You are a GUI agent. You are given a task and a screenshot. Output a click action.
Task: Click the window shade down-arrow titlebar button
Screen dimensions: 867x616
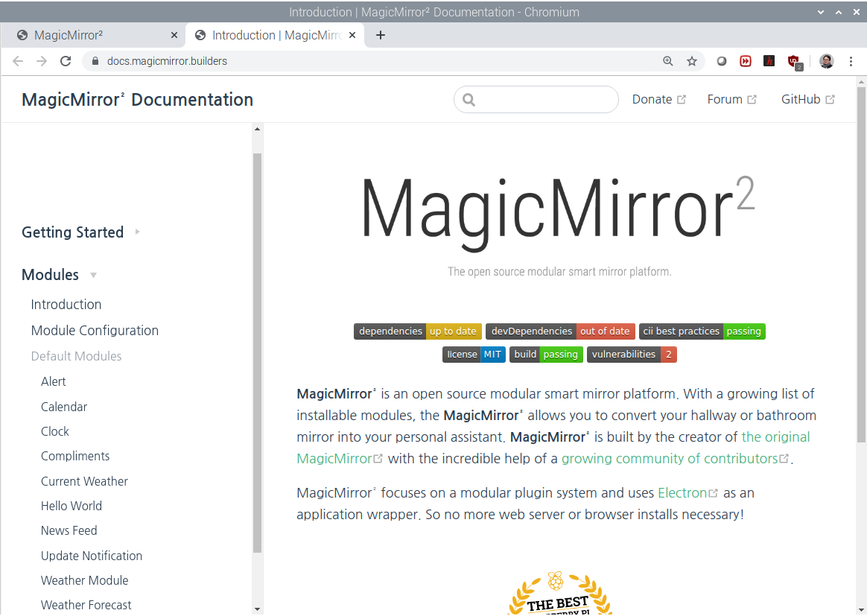pos(821,12)
